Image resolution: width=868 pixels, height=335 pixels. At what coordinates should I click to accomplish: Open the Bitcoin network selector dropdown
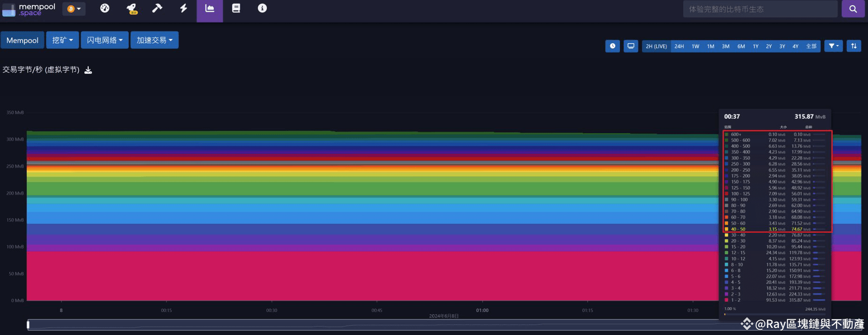pyautogui.click(x=74, y=9)
